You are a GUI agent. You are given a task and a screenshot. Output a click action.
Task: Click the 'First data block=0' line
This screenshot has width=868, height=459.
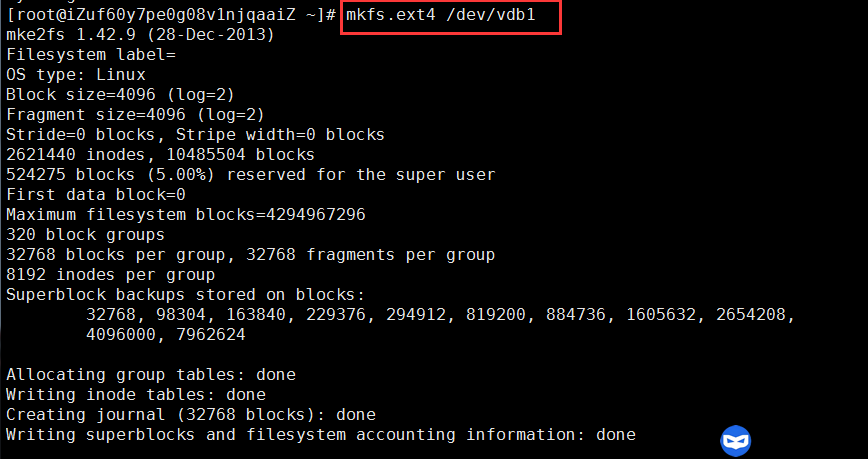coord(96,195)
